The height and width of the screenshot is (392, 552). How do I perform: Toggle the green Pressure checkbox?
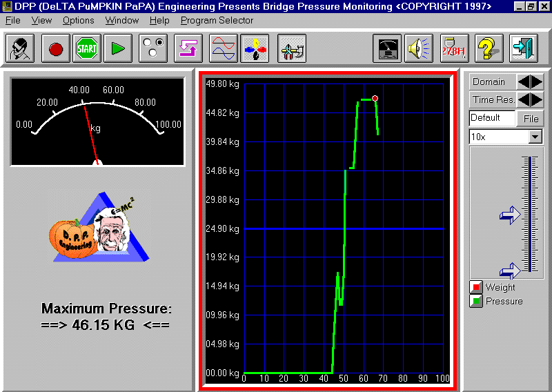(476, 301)
